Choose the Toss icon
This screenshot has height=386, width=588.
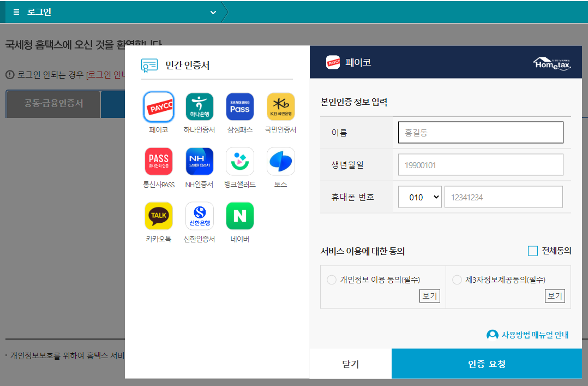[280, 162]
